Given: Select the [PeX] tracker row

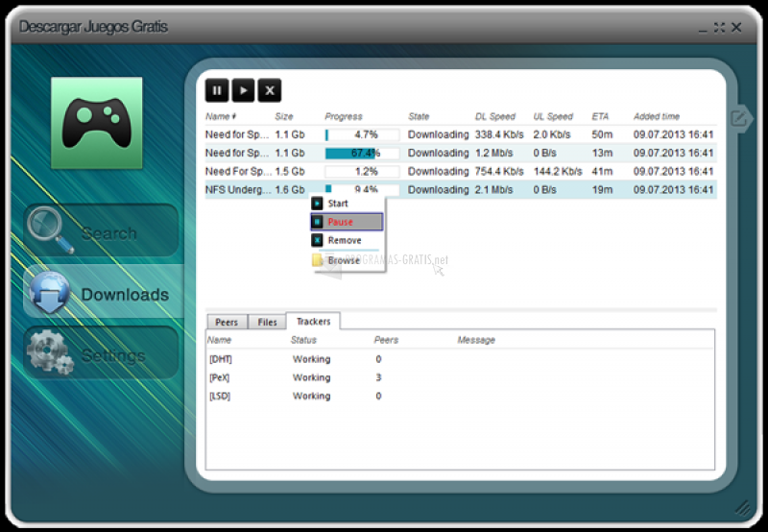Looking at the screenshot, I should [460, 377].
